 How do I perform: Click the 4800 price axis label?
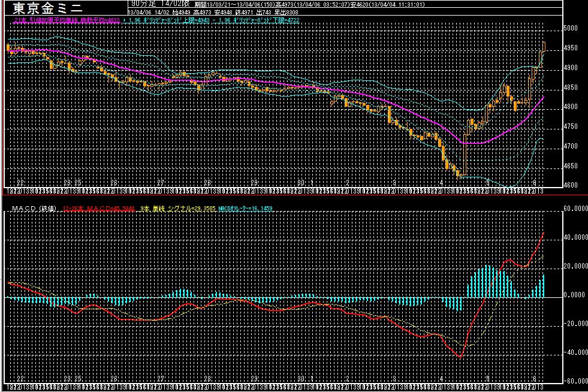click(x=571, y=107)
